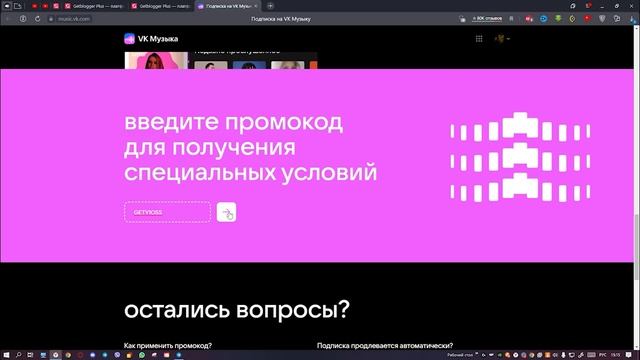The image size is (640, 360).
Task: Open the VK services grid menu
Action: (479, 39)
